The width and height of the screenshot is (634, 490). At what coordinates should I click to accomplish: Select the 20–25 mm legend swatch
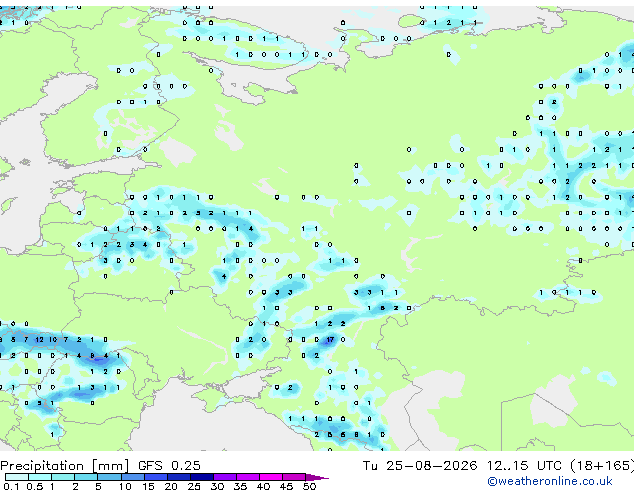tap(178, 477)
